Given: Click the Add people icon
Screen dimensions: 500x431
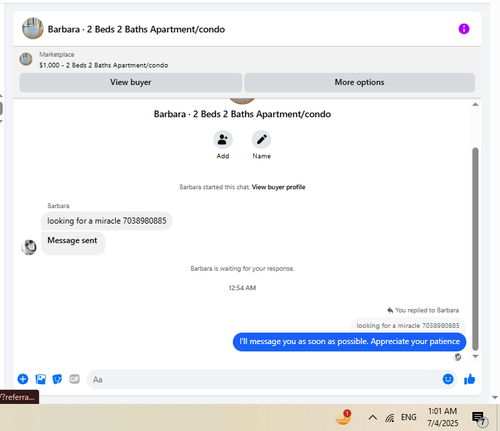Looking at the screenshot, I should pos(223,139).
